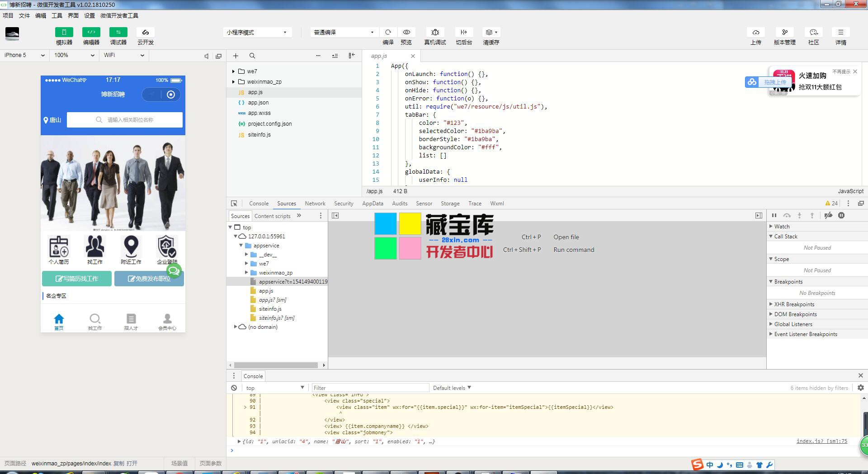
Task: Switch to the Network tab
Action: pos(315,204)
